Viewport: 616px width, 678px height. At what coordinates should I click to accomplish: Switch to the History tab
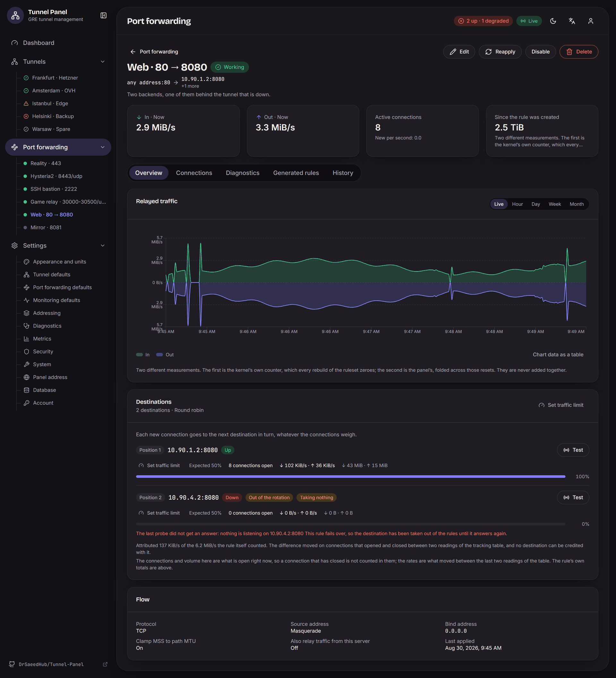[343, 173]
